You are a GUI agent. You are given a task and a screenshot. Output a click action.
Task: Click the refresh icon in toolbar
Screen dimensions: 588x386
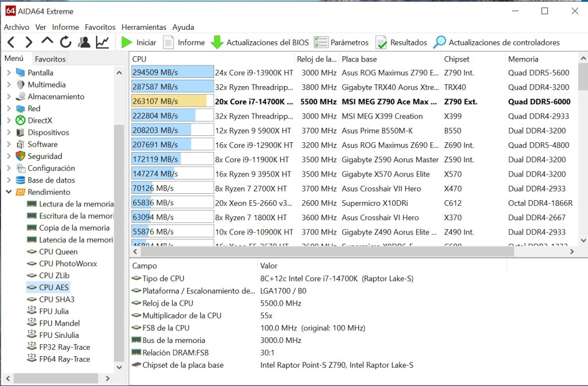65,42
